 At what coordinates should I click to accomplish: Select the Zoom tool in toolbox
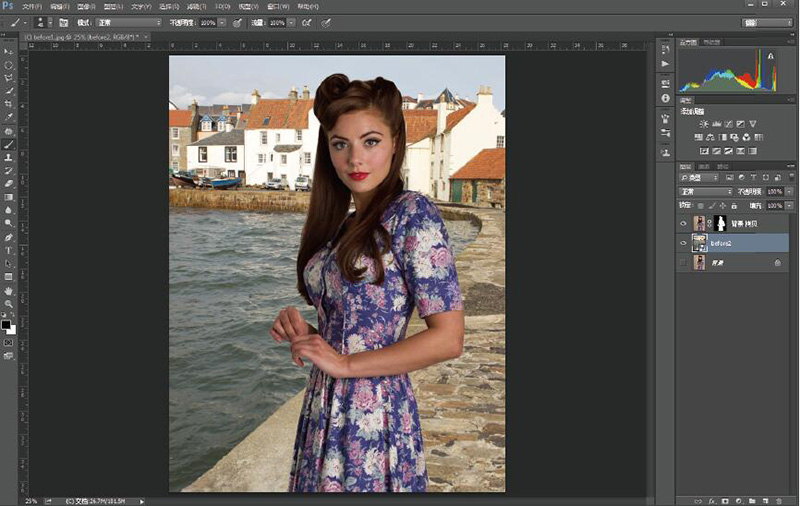click(x=9, y=303)
